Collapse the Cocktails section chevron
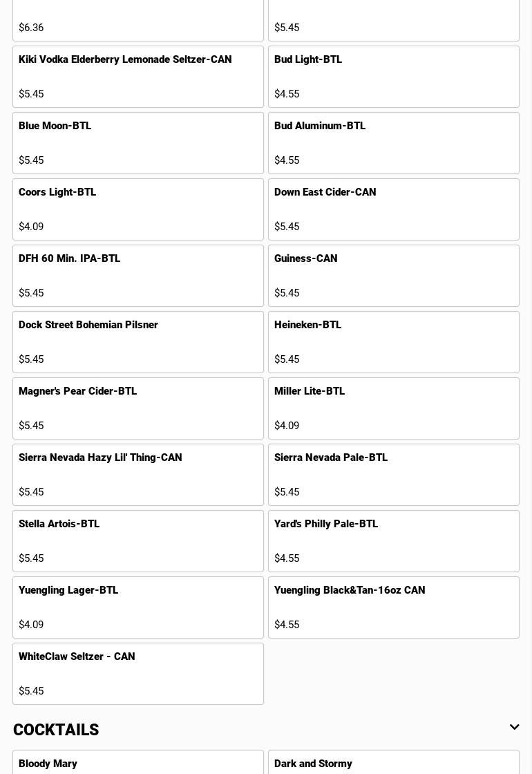This screenshot has height=774, width=532. click(x=514, y=727)
